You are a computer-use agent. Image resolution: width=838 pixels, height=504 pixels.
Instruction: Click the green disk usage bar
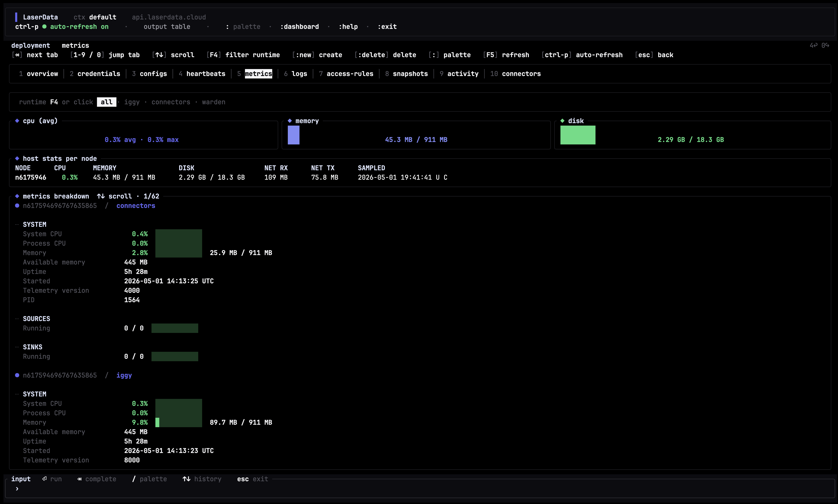coord(578,135)
